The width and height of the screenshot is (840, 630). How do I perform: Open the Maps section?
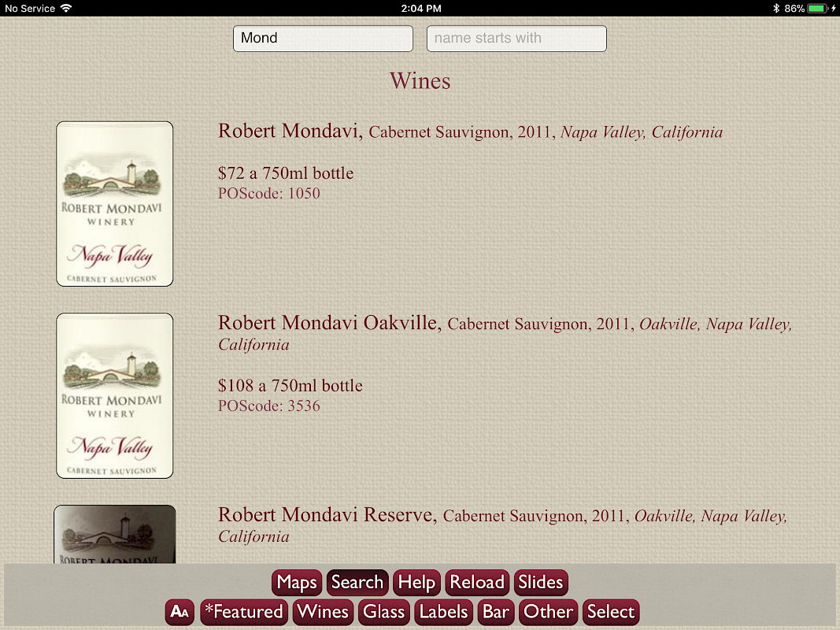click(297, 582)
